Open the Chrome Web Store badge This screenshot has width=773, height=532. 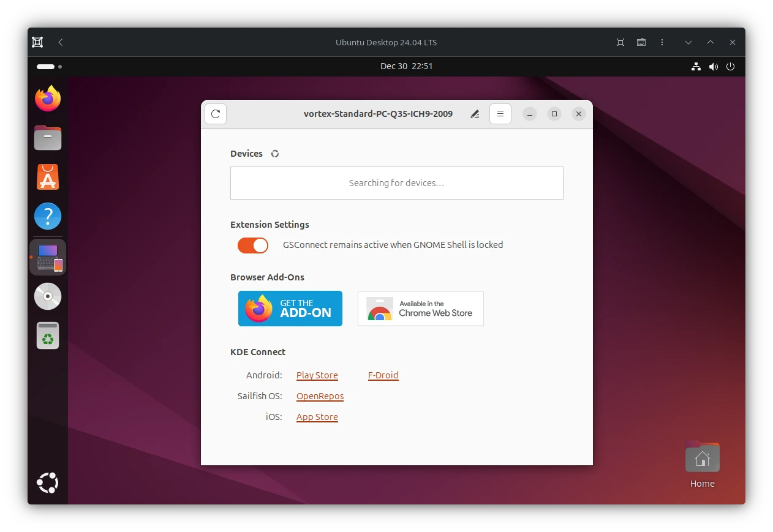point(420,309)
